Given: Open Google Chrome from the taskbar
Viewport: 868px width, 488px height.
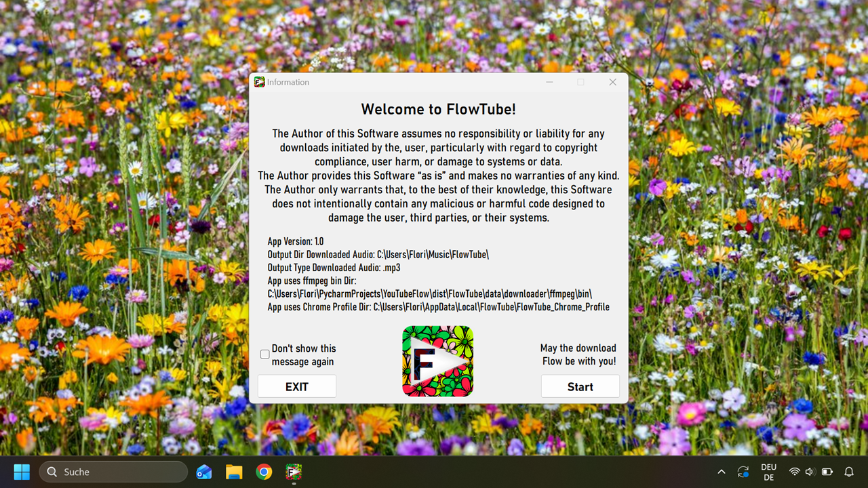Looking at the screenshot, I should (264, 472).
